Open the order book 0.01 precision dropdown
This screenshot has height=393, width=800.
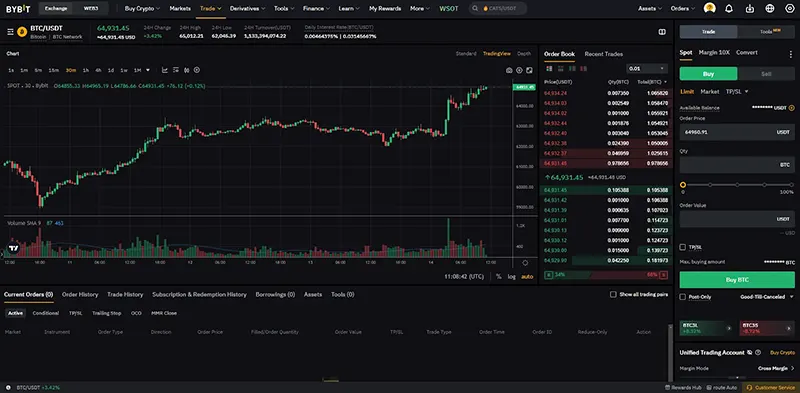point(646,68)
